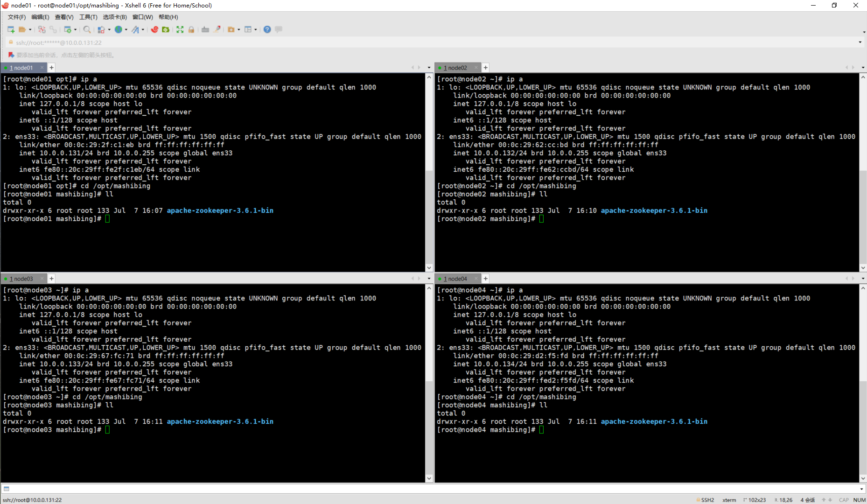Image resolution: width=867 pixels, height=504 pixels.
Task: Open the 编辑(E) menu
Action: [40, 17]
